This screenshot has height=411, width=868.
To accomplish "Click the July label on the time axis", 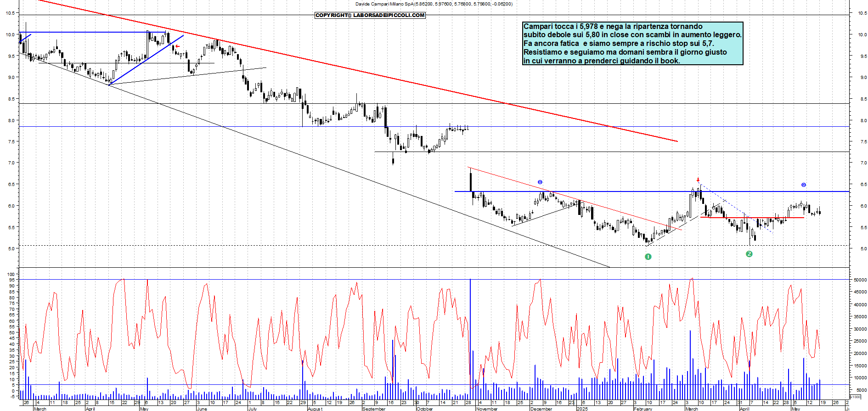I will pos(253,409).
